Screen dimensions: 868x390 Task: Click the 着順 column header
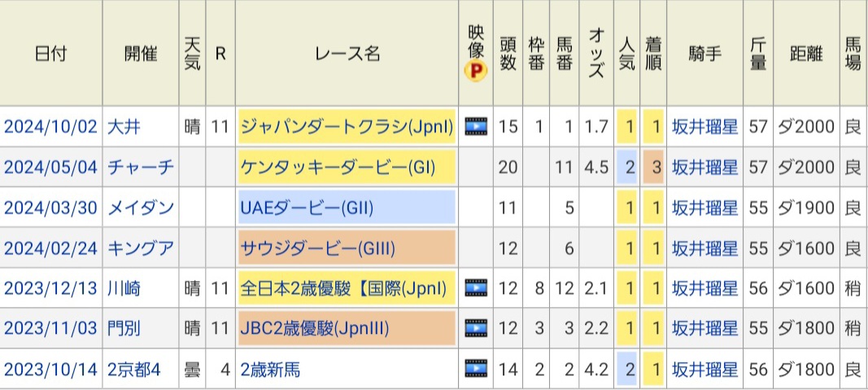click(x=652, y=54)
